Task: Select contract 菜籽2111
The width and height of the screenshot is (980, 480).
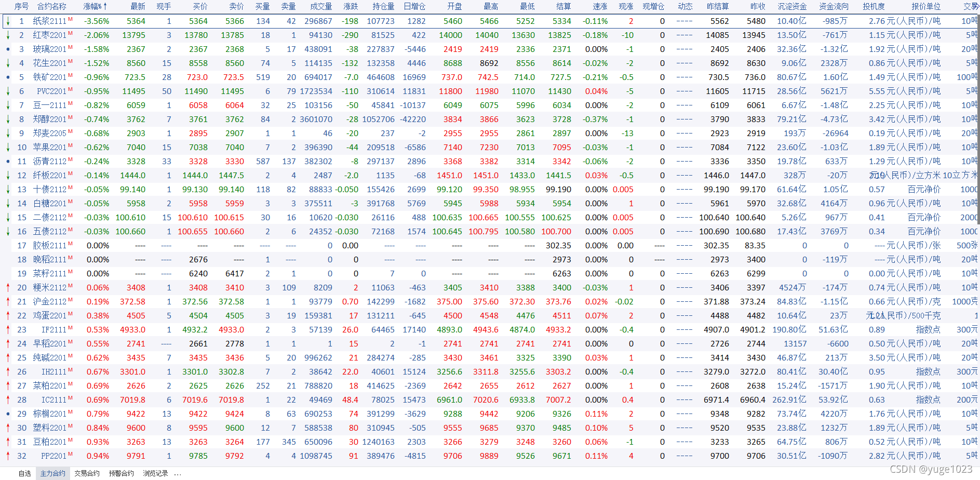Action: (x=49, y=274)
